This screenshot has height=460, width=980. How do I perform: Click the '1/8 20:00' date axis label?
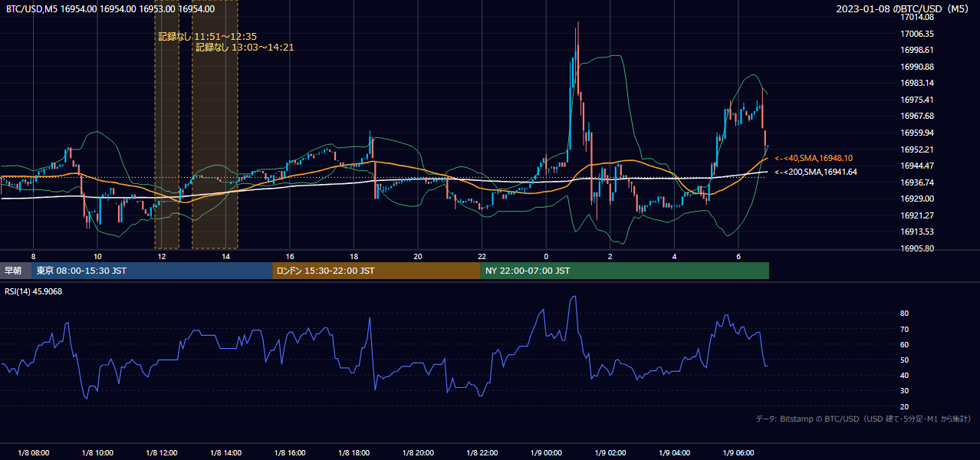point(418,453)
